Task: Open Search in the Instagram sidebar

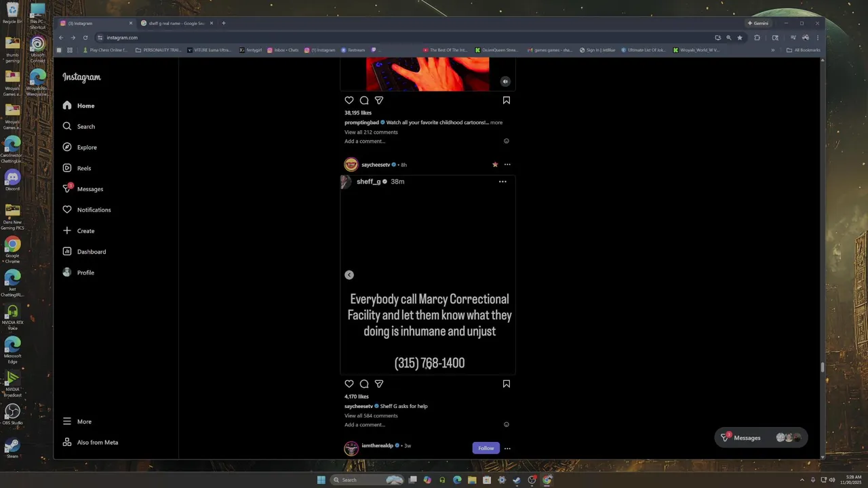Action: point(78,127)
